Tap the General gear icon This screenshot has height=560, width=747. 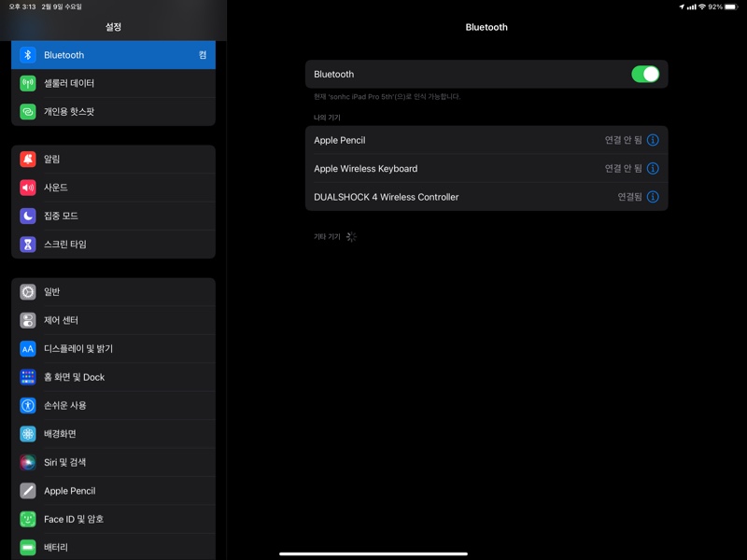click(28, 292)
